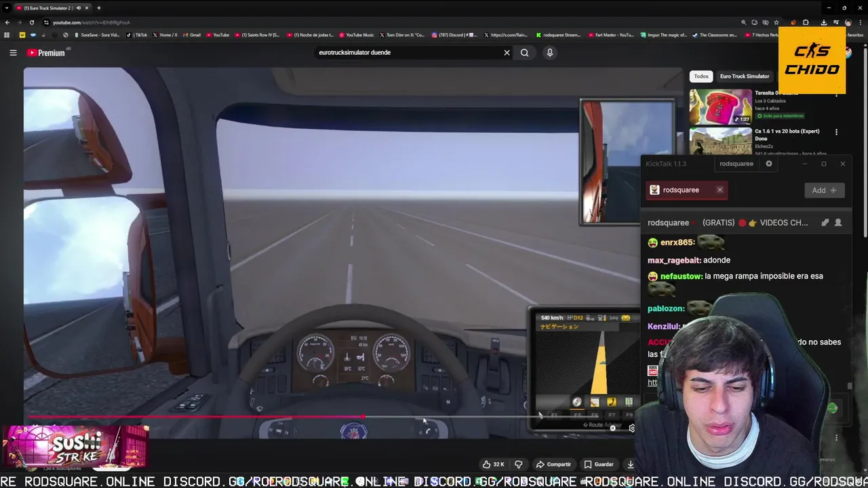
Task: Mute the Euro Truck Simulator browser tab
Action: click(78, 8)
